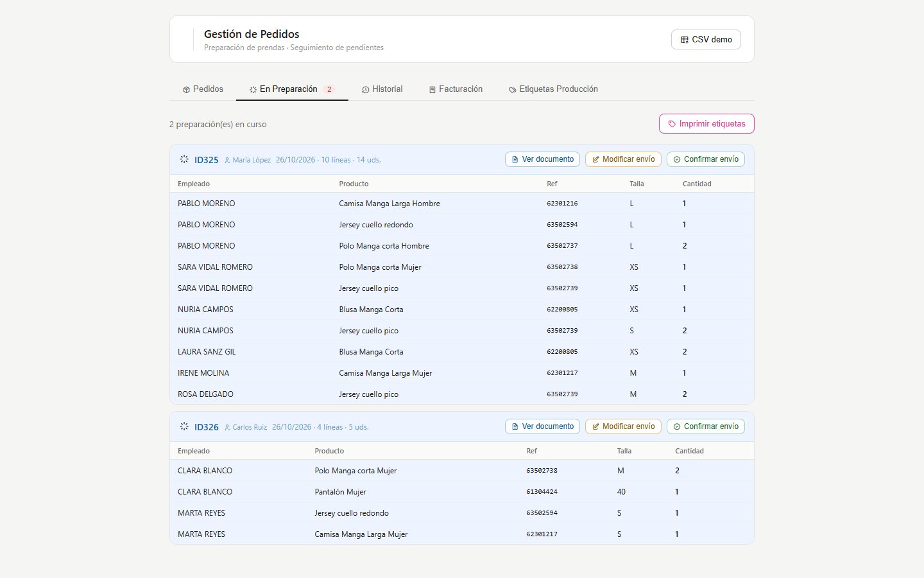Click the spinner icon beside ID326
The image size is (924, 578).
coord(184,426)
